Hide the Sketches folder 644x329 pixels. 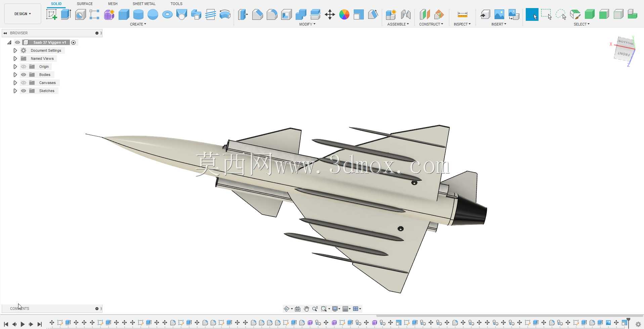click(24, 91)
